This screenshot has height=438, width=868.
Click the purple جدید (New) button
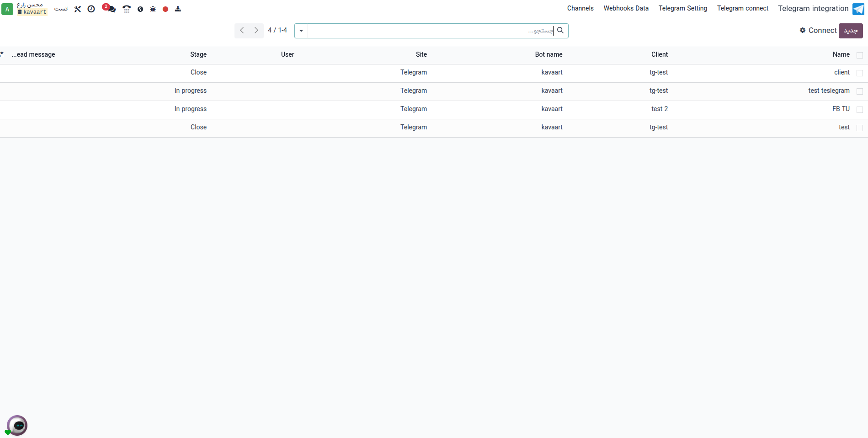tap(850, 31)
